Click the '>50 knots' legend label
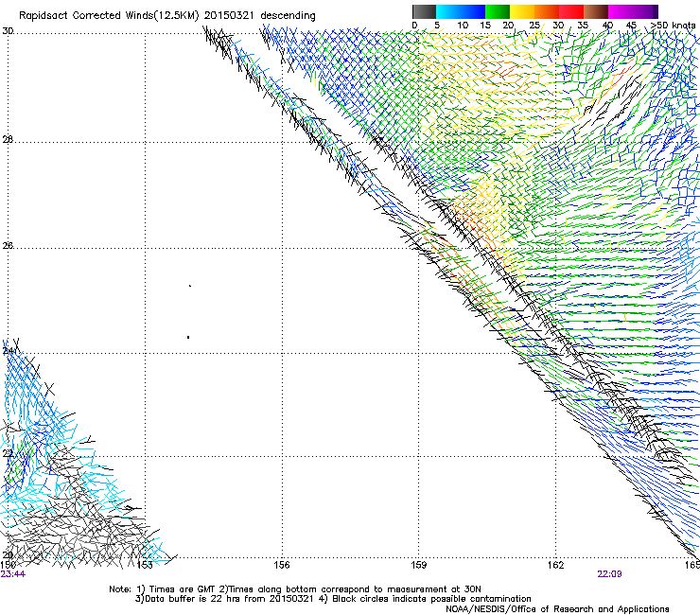 pyautogui.click(x=673, y=26)
